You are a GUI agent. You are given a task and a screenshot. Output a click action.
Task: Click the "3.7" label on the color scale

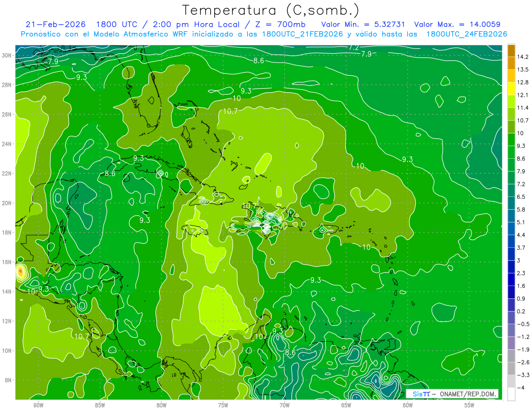pos(521,247)
